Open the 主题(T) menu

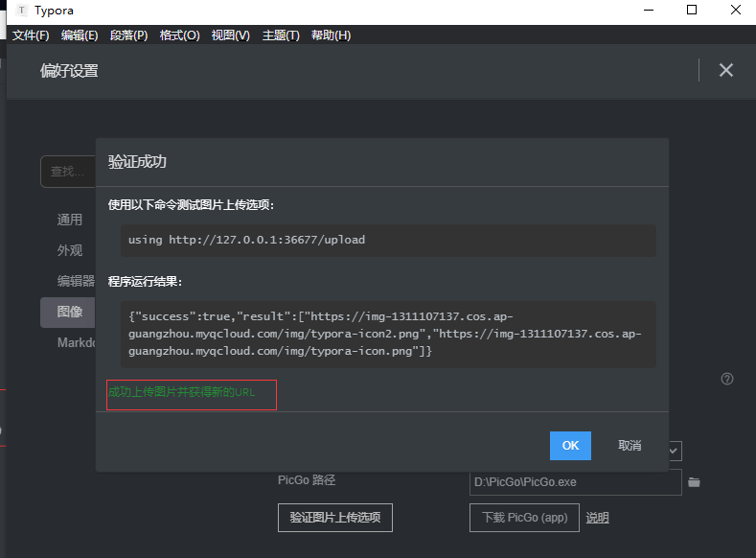point(281,35)
